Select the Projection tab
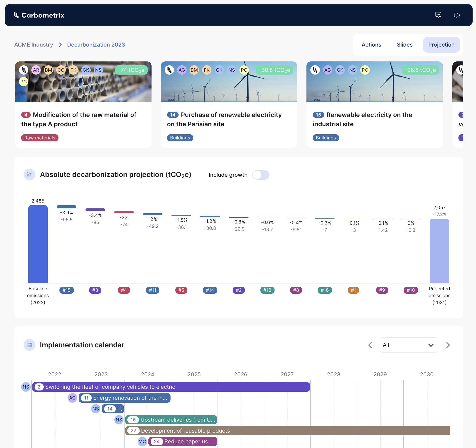The width and height of the screenshot is (476, 448). [x=441, y=45]
